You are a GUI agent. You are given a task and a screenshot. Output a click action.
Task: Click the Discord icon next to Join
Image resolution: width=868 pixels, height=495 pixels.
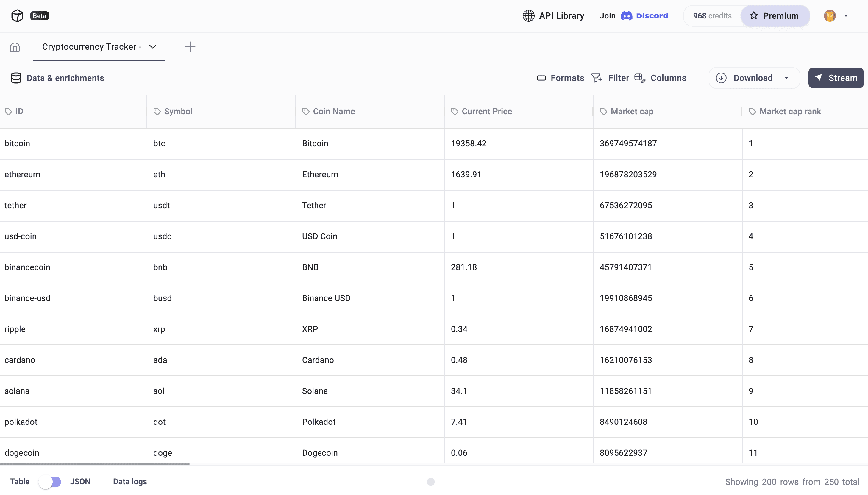pyautogui.click(x=626, y=16)
